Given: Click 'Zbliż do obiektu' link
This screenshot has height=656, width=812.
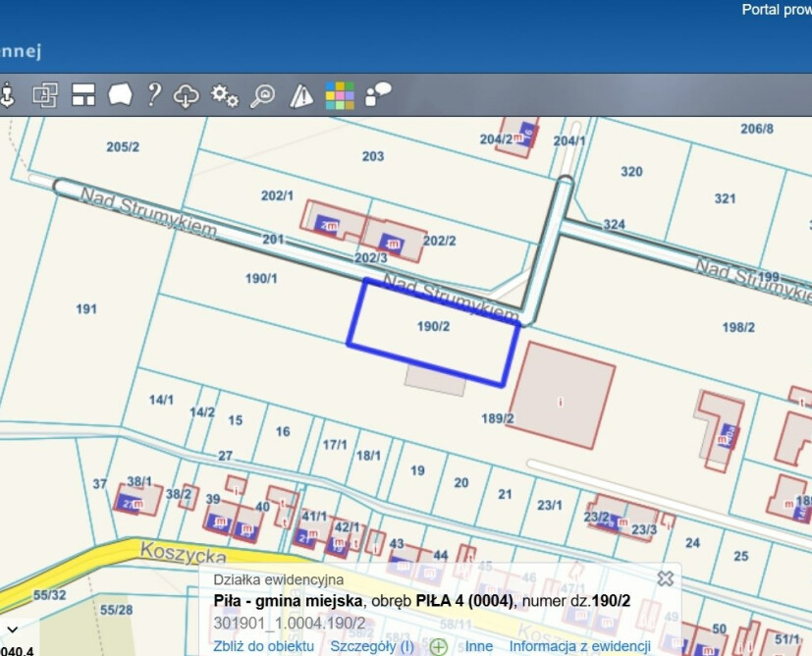Looking at the screenshot, I should (x=263, y=645).
